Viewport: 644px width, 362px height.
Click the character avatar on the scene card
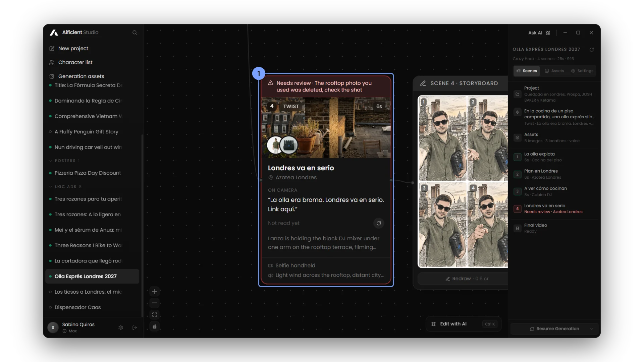pyautogui.click(x=275, y=145)
